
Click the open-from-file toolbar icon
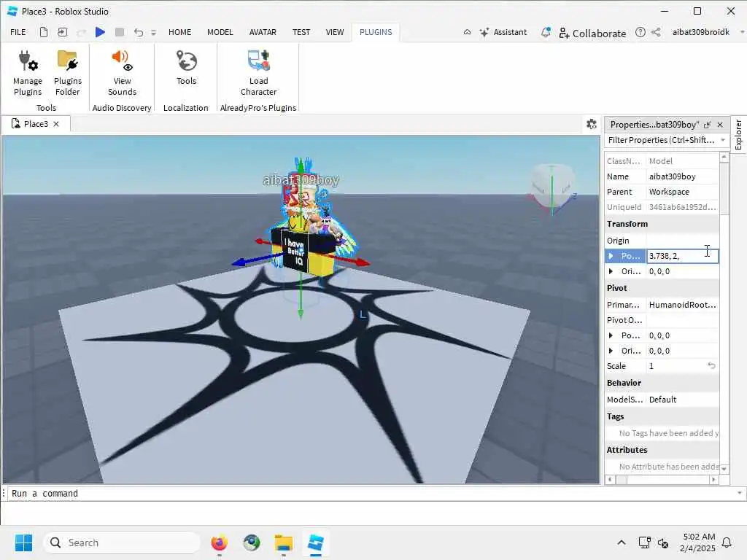click(x=63, y=32)
